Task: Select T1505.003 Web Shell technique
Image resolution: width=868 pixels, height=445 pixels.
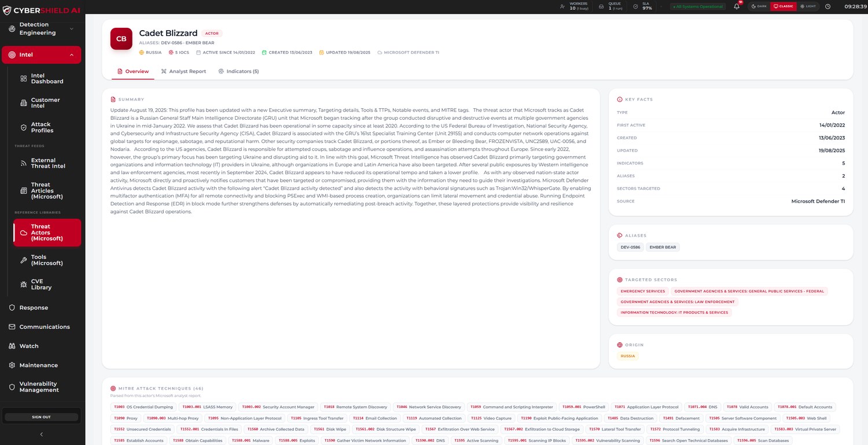Action: tap(807, 418)
